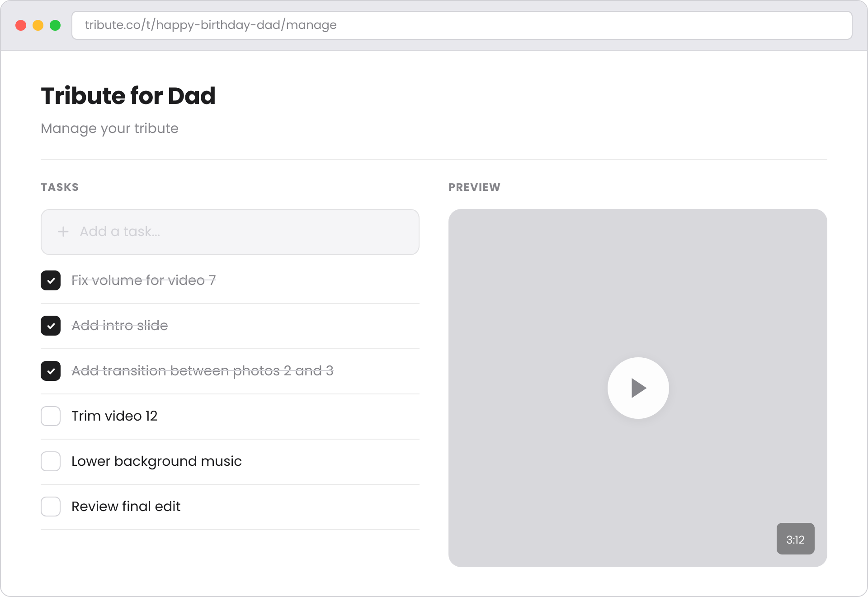
Task: Check the Review final edit task
Action: pos(51,507)
